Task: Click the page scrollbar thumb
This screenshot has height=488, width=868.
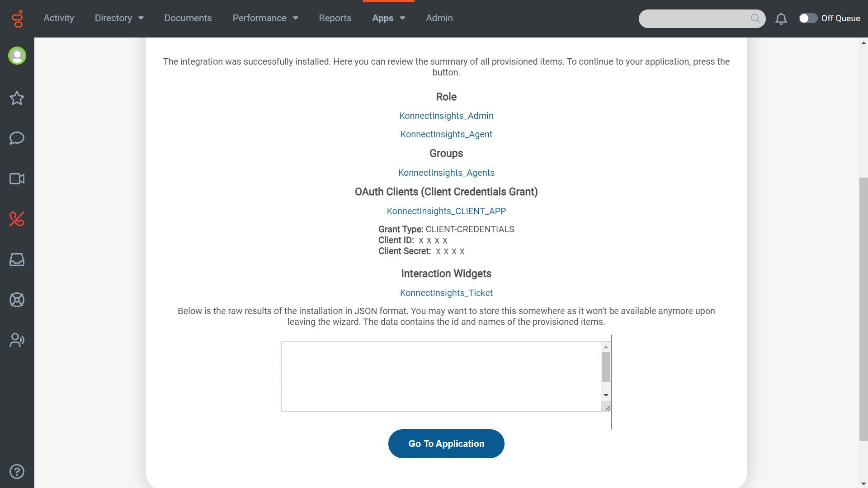Action: [x=863, y=309]
